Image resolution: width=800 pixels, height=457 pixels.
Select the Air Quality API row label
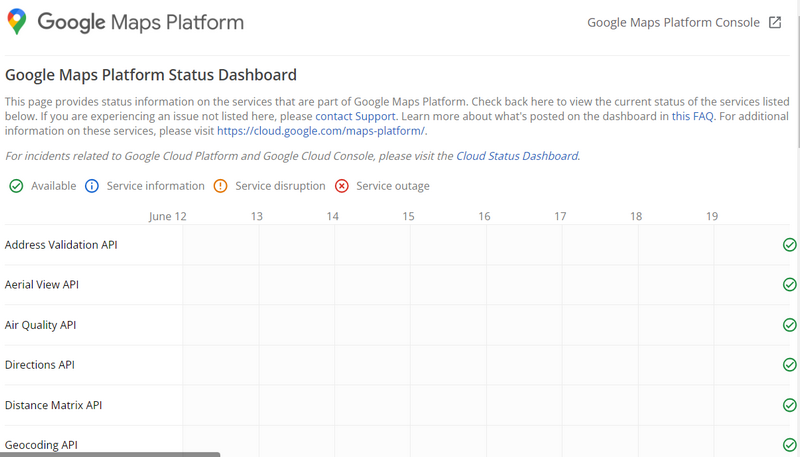[x=40, y=325]
